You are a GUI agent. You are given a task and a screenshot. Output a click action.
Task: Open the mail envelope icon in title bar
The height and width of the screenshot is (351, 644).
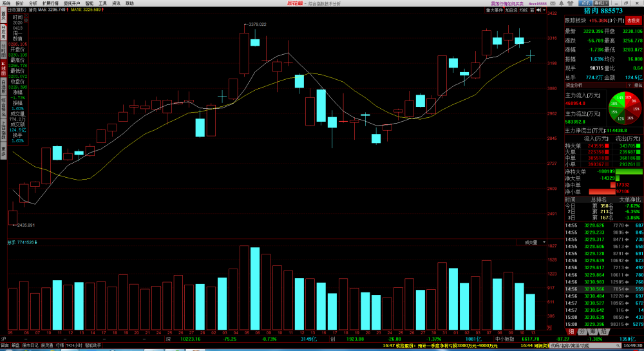click(553, 3)
